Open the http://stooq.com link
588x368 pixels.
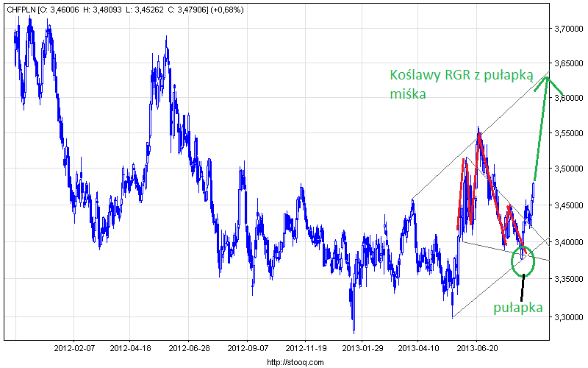tap(295, 362)
